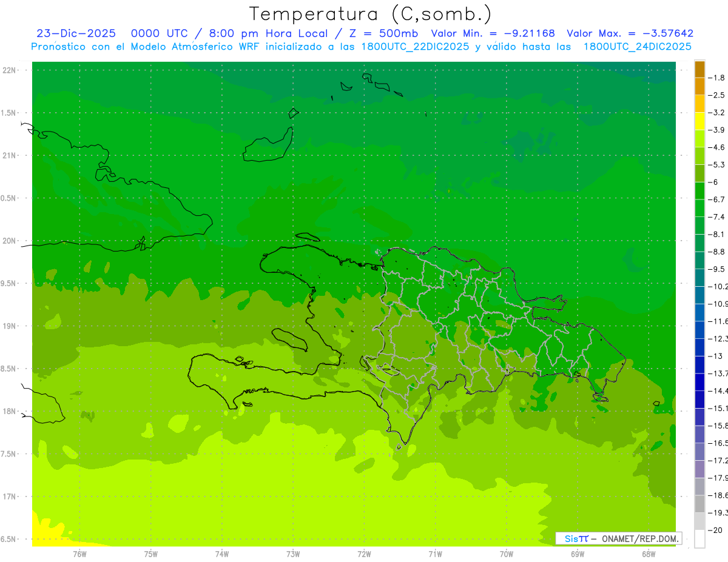Click the '-1.8' colorbar value

point(718,78)
